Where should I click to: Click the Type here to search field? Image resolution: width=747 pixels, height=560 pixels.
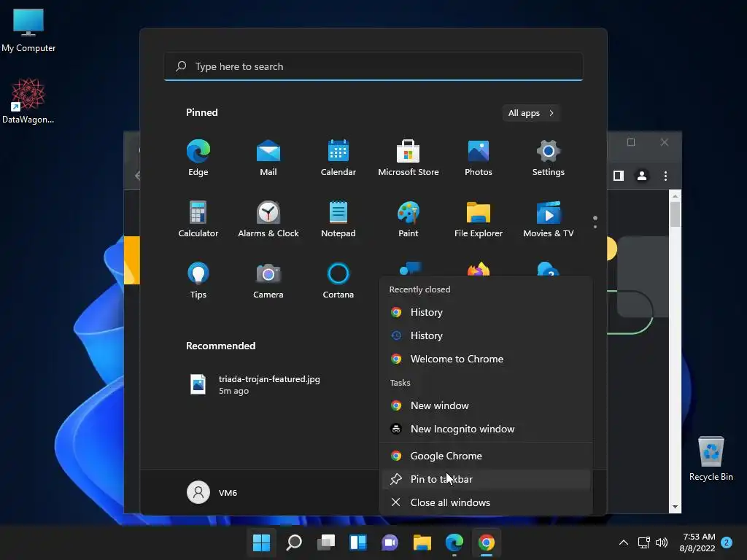click(x=373, y=66)
